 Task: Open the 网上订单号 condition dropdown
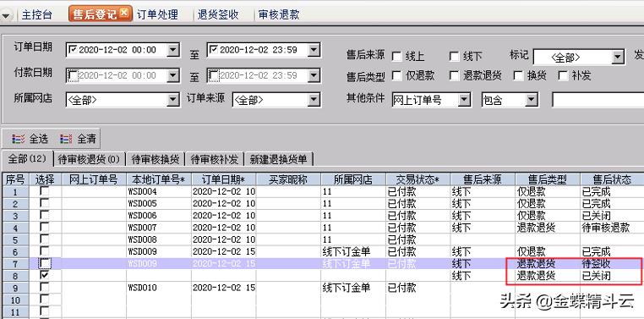click(464, 100)
